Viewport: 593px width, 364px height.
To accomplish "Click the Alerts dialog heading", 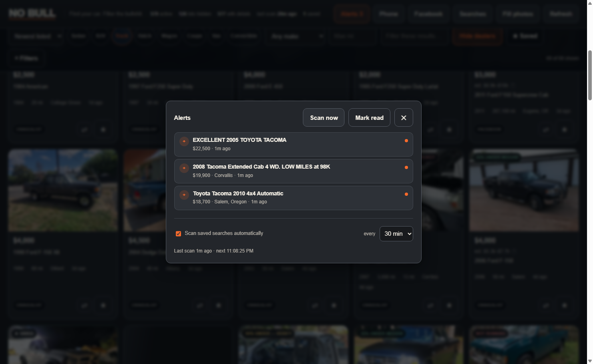I will [x=182, y=118].
